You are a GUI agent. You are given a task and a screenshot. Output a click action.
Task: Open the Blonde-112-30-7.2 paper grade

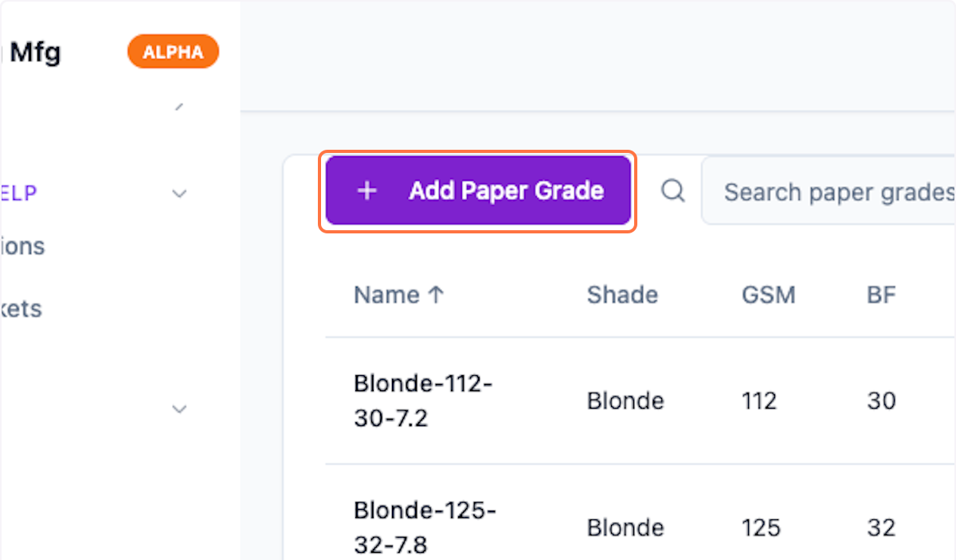pos(422,400)
